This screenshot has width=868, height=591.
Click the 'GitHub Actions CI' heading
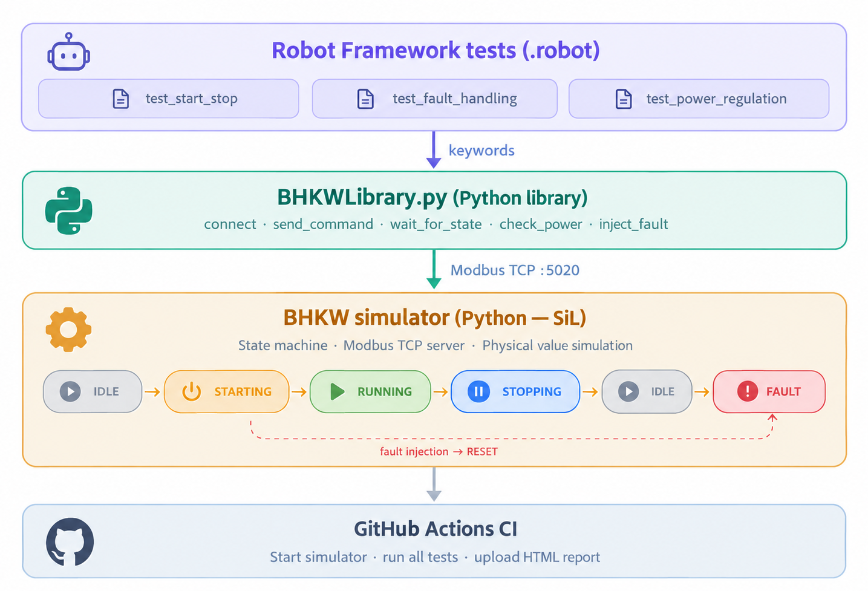click(436, 529)
